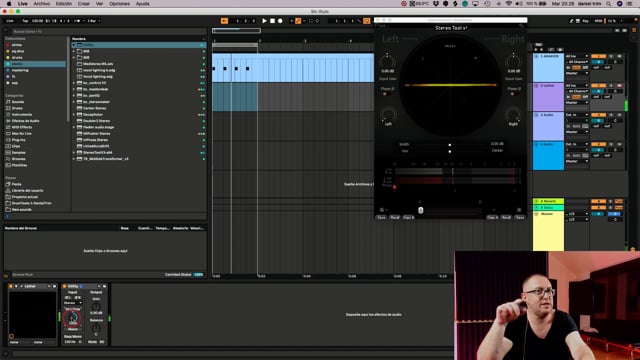Select the blue 'mastering' collection
Image resolution: width=640 pixels, height=360 pixels.
tap(20, 70)
